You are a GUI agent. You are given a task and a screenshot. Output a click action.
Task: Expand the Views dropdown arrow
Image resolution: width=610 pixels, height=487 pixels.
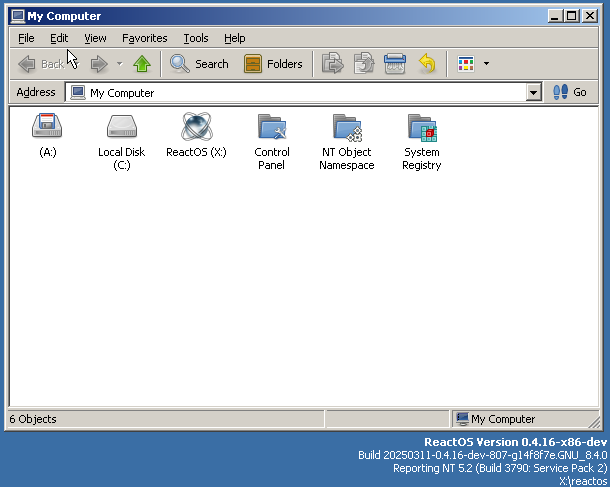pos(486,63)
